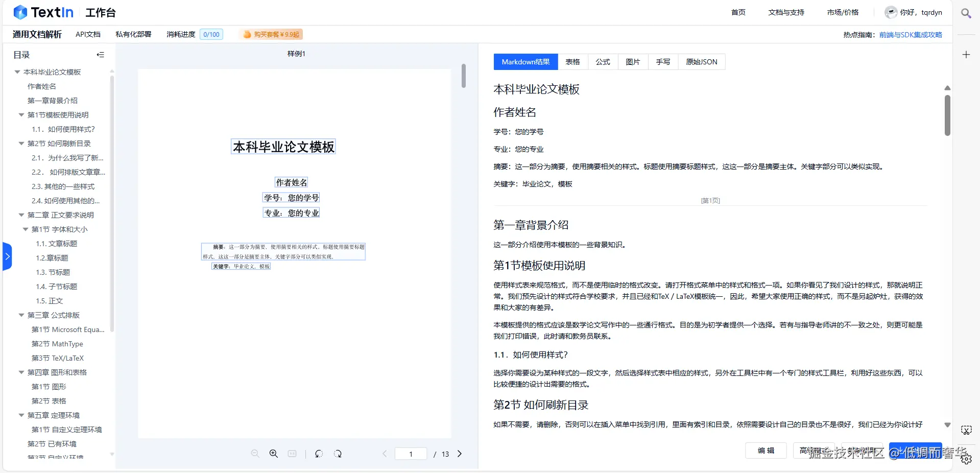Open the 前端与SDK集成攻略 link
Image resolution: width=980 pixels, height=473 pixels.
[x=911, y=35]
